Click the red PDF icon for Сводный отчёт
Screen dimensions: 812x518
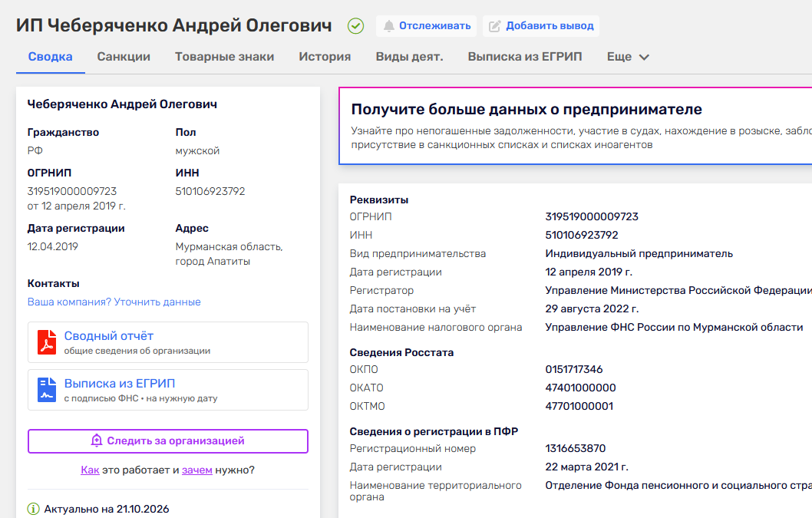(47, 342)
